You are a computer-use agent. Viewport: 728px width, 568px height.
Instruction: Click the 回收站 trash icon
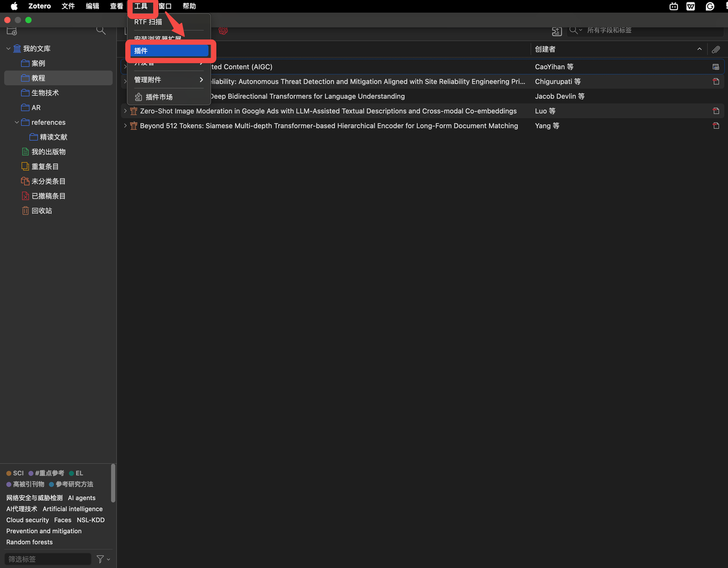(x=25, y=211)
